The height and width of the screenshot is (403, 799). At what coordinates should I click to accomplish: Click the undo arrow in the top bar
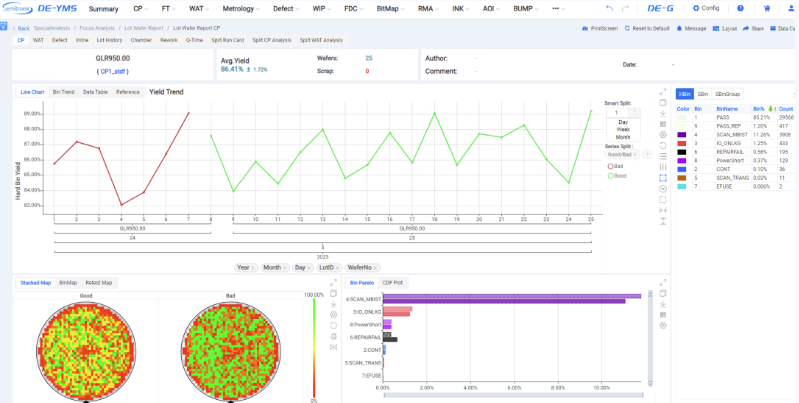[x=610, y=8]
